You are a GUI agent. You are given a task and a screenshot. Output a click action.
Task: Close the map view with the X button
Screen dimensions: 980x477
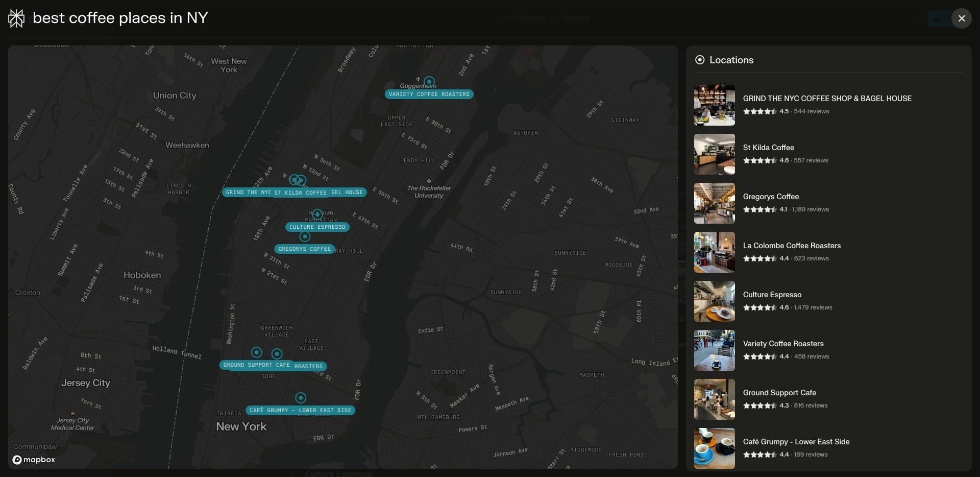pyautogui.click(x=962, y=18)
